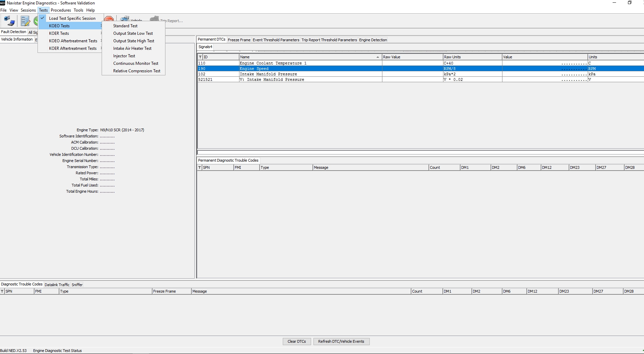Click the vehicle connection truck icon
Screen dimensions: 644x354
(9, 20)
